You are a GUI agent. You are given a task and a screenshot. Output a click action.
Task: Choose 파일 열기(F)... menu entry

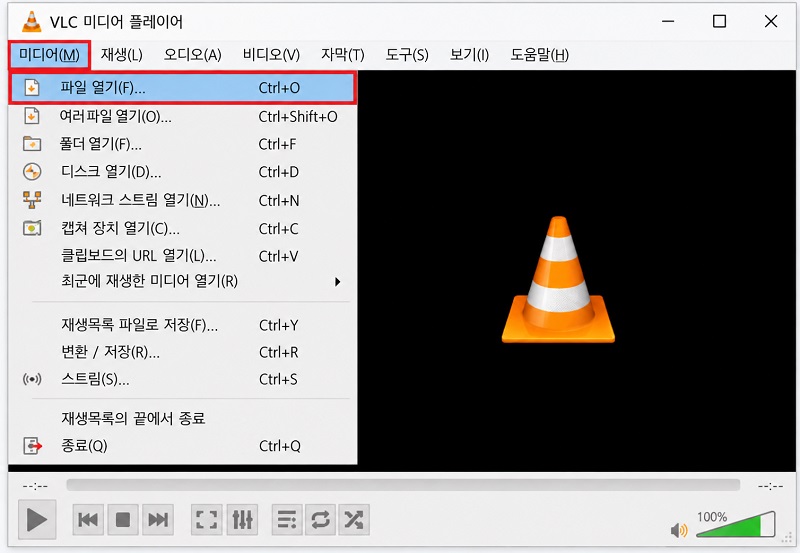point(182,88)
